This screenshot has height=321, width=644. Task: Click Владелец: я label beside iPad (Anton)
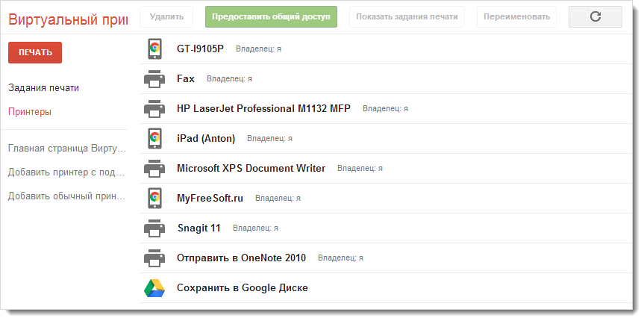point(269,139)
